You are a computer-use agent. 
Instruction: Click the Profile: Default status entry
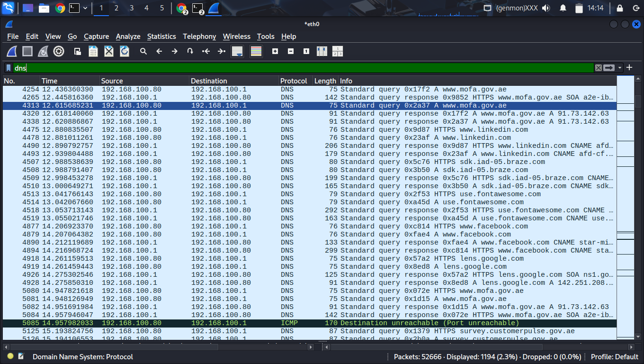(x=615, y=357)
